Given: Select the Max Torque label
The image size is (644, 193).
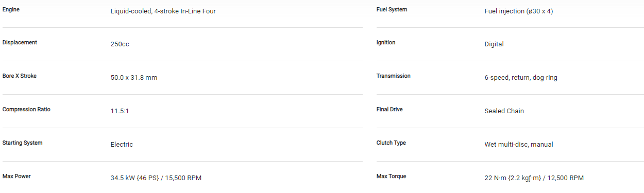Looking at the screenshot, I should click(x=392, y=176).
